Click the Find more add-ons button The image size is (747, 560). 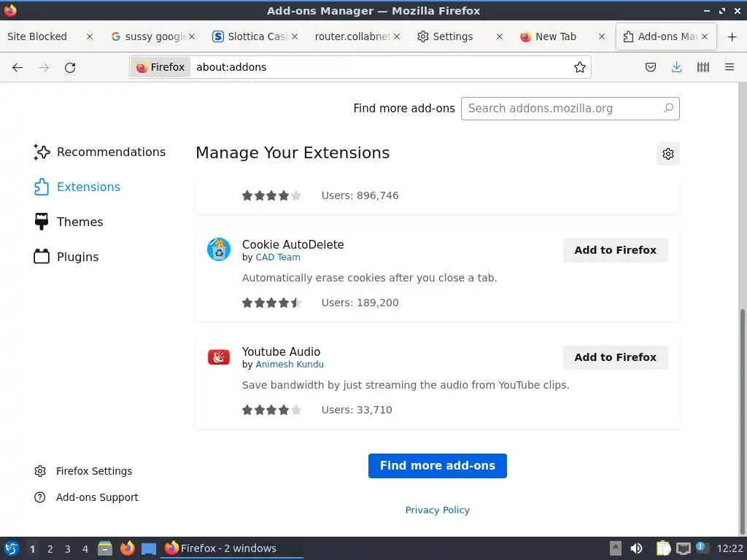pos(438,466)
